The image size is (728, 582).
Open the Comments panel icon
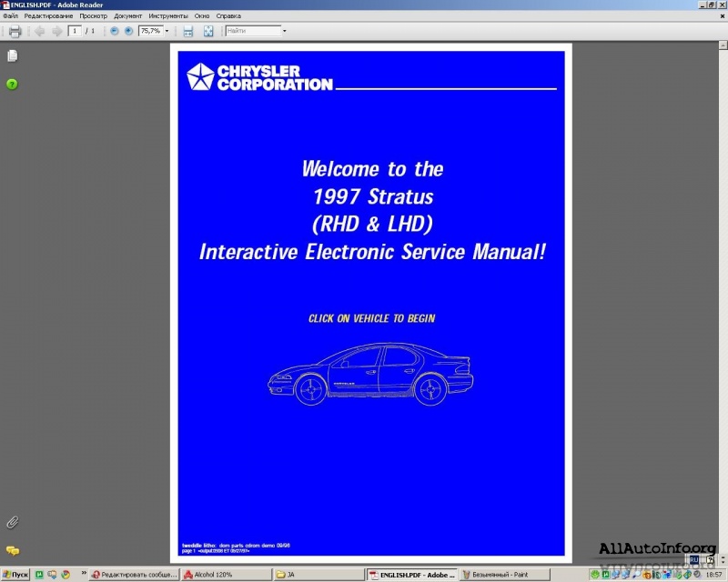[x=13, y=550]
